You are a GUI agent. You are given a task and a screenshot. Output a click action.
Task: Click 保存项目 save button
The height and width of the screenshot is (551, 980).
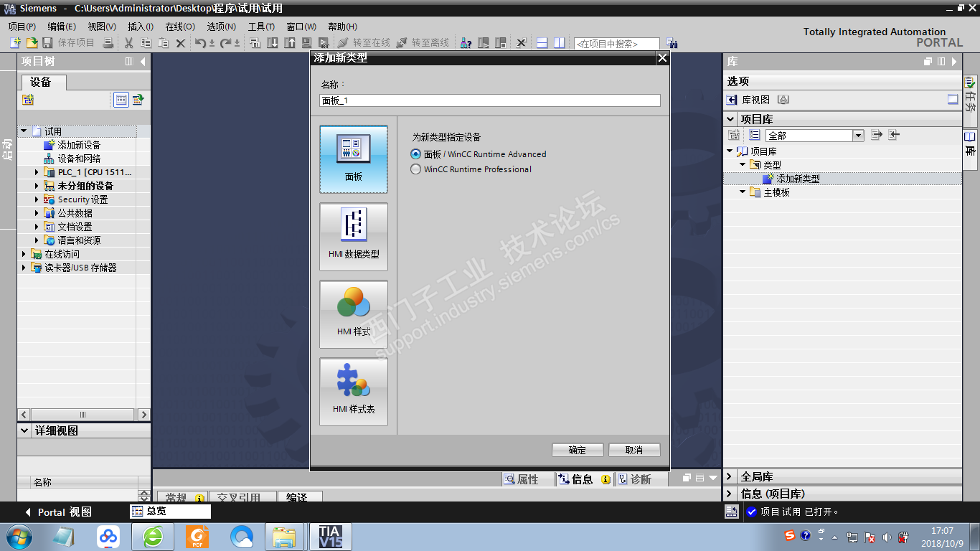click(x=70, y=43)
